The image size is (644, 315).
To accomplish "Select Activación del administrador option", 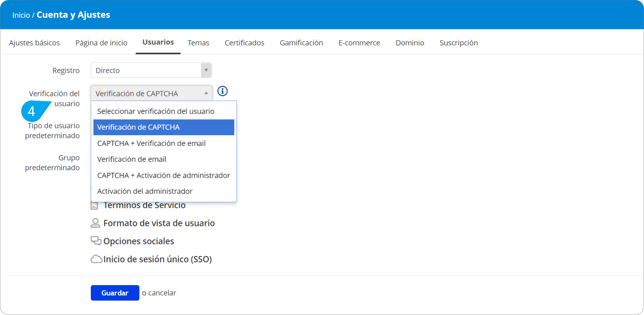I will pyautogui.click(x=145, y=191).
